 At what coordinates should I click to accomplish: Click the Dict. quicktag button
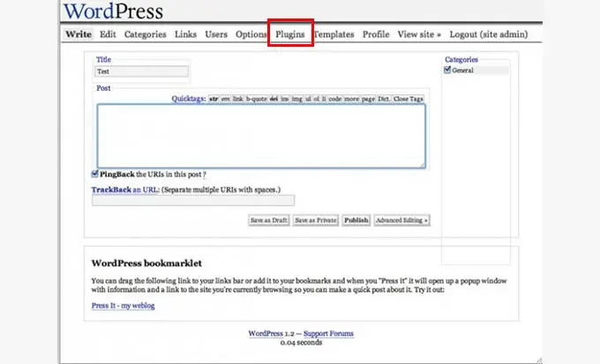coord(384,99)
